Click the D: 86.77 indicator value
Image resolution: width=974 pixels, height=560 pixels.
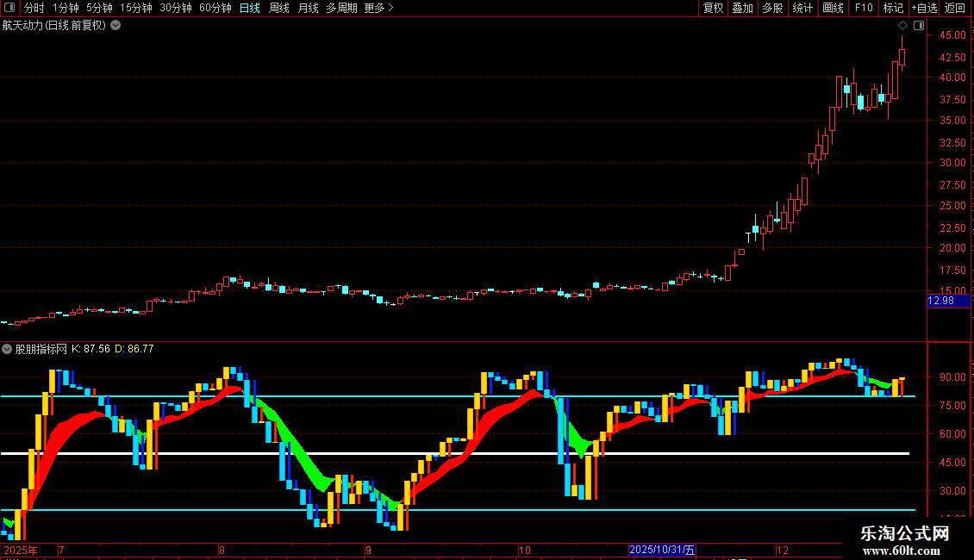(134, 349)
